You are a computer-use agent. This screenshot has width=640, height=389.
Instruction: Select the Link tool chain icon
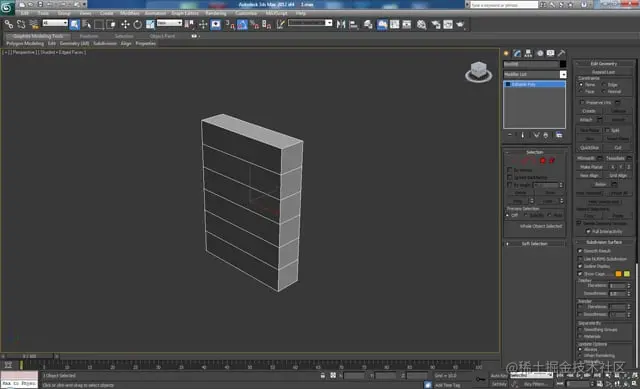[9, 25]
